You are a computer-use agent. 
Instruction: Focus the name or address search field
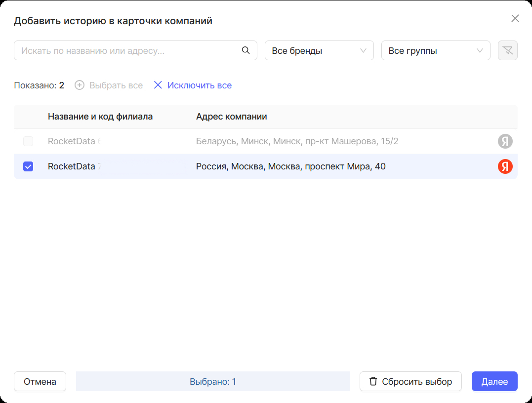tap(128, 50)
